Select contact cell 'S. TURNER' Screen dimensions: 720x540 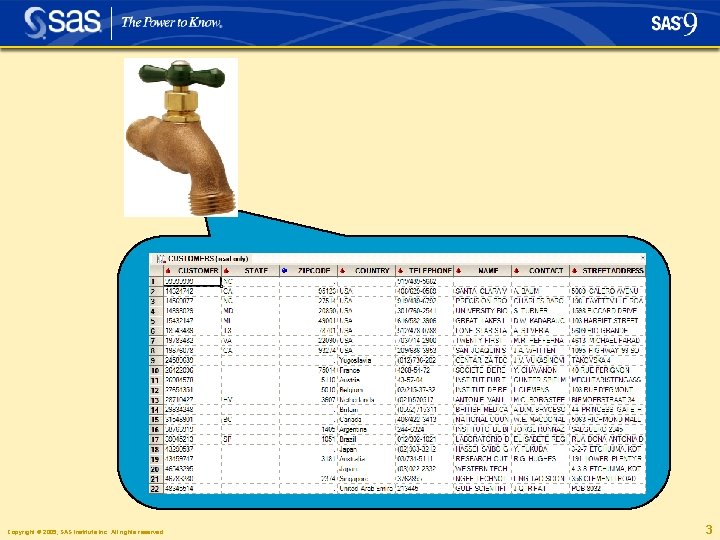tap(540, 311)
